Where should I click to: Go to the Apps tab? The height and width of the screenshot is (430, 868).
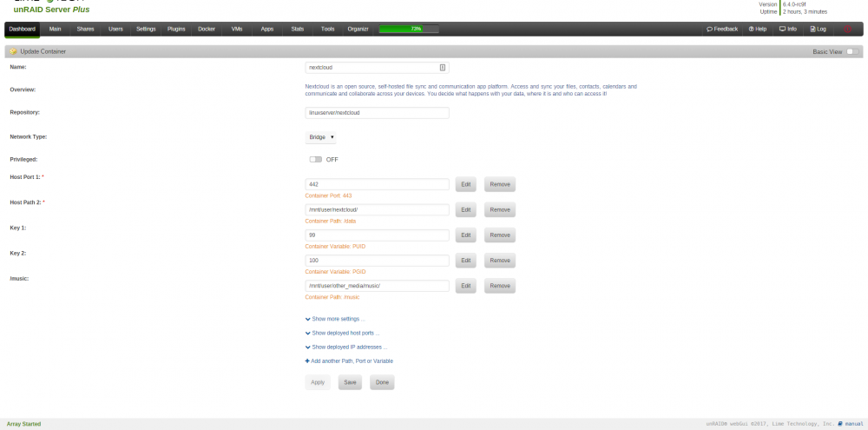pyautogui.click(x=266, y=30)
